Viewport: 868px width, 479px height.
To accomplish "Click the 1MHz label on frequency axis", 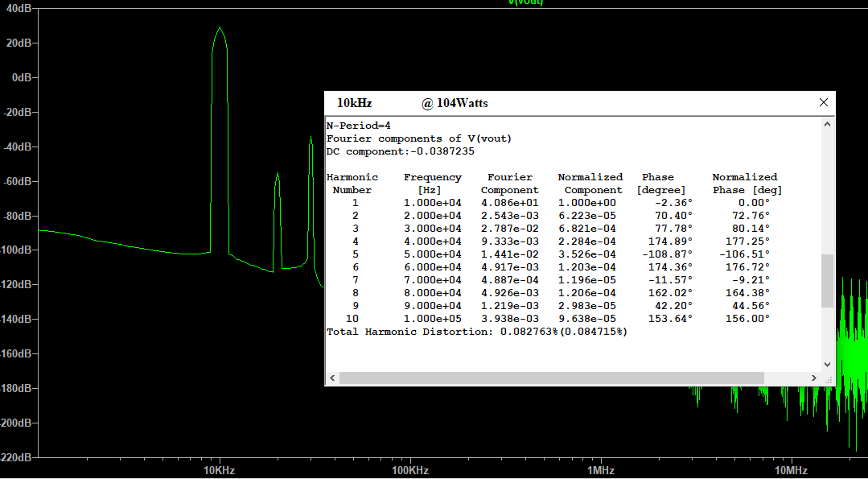I will click(601, 471).
